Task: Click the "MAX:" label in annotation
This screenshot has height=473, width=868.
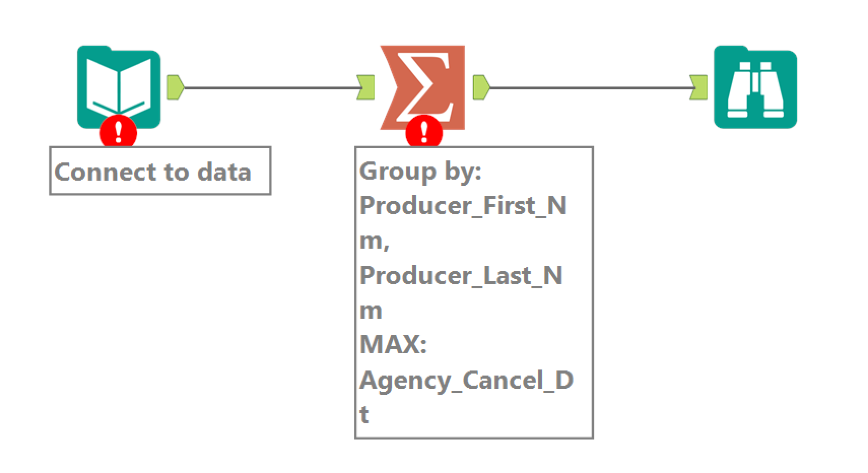Action: point(393,345)
